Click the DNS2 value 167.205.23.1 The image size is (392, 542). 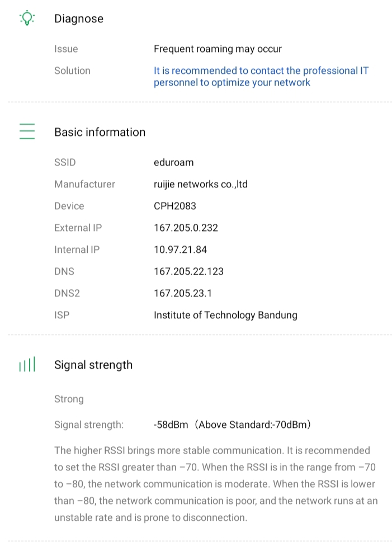coord(183,294)
